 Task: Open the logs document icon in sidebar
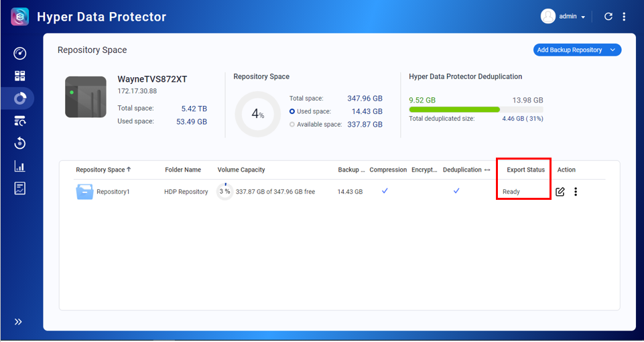pos(19,188)
